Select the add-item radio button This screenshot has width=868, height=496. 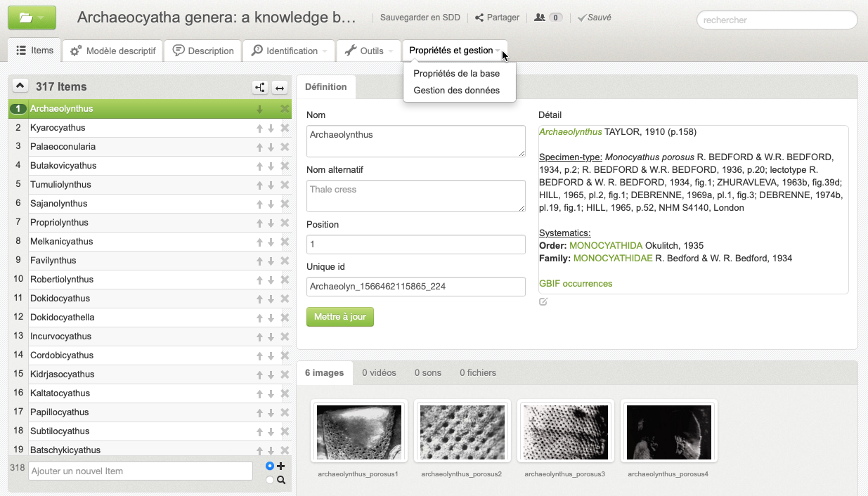270,466
